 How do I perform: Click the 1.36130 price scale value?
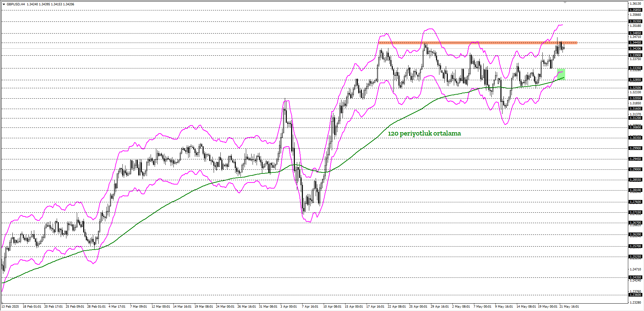coord(635,4)
